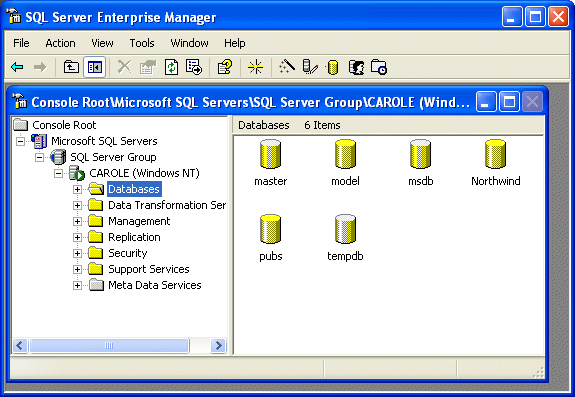Click the tree pane horizontal scrollbar thumb
The width and height of the screenshot is (575, 397).
pos(109,345)
